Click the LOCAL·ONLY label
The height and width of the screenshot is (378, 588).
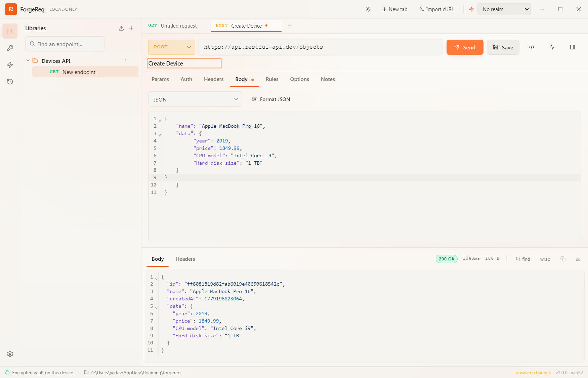63,9
